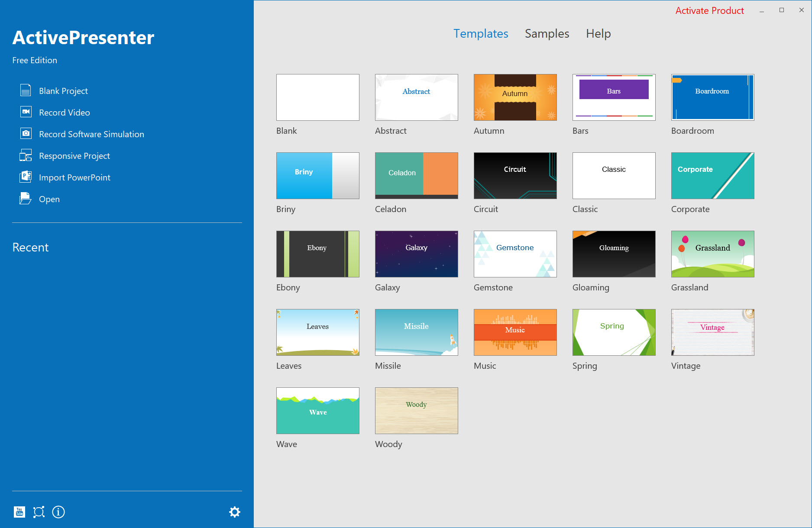This screenshot has height=528, width=812.
Task: Select the Autumn template thumbnail
Action: [515, 97]
